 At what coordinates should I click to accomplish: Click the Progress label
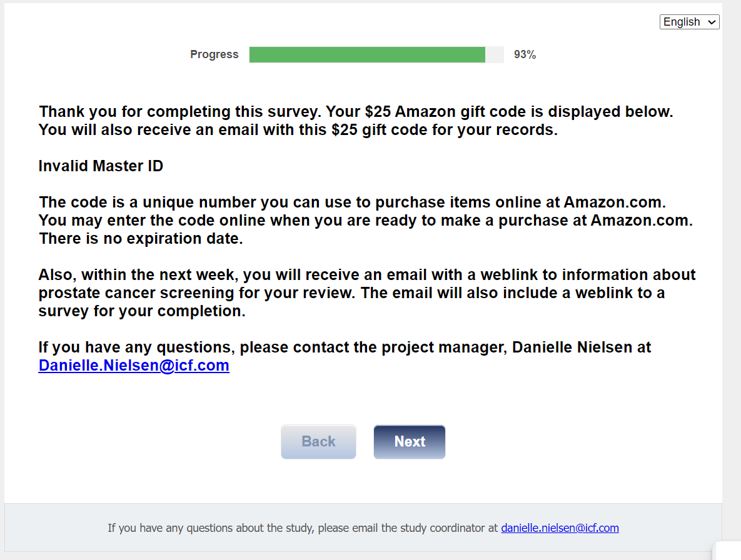(x=214, y=55)
